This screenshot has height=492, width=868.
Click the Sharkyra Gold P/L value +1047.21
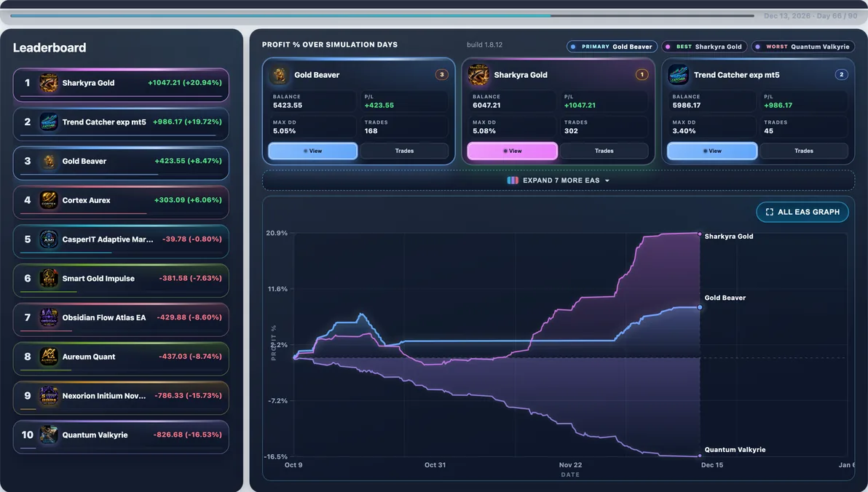pos(580,105)
